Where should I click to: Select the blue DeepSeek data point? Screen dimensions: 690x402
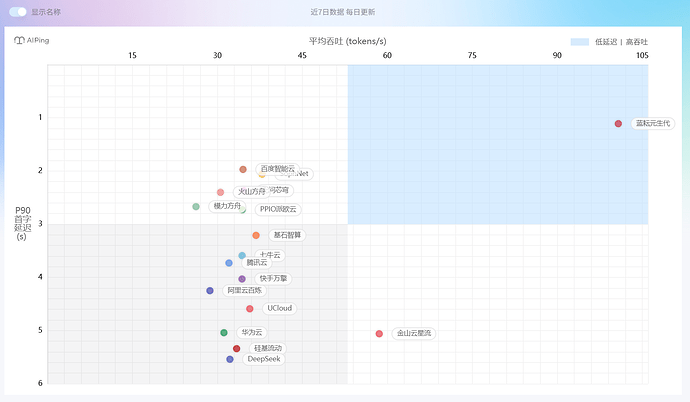(x=230, y=359)
